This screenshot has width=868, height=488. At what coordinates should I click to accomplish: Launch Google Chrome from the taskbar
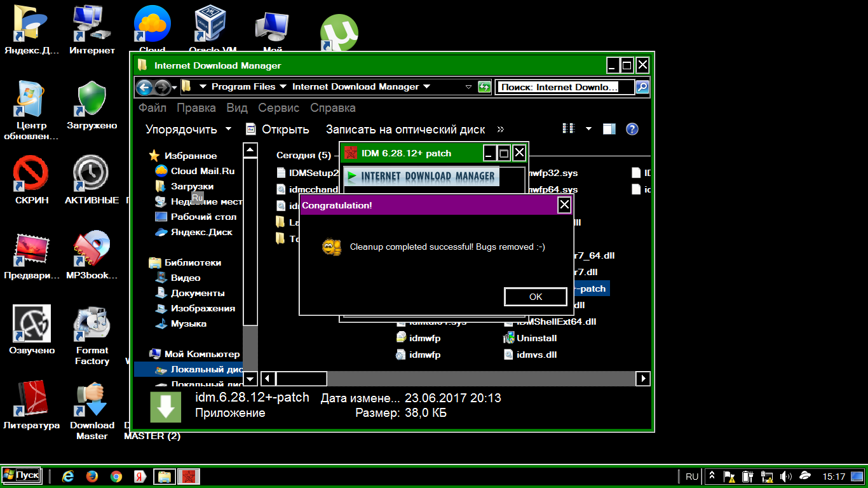[x=116, y=476]
